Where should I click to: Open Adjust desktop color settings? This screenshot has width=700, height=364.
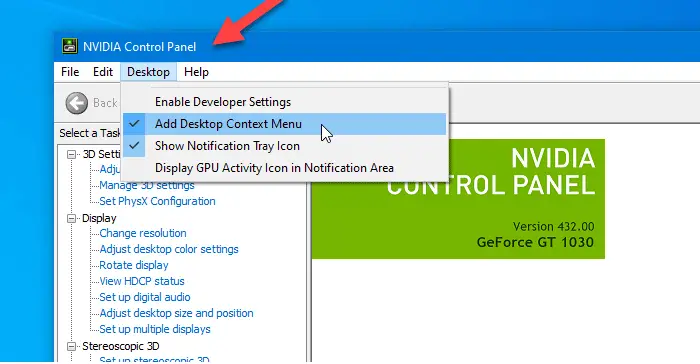coord(169,249)
